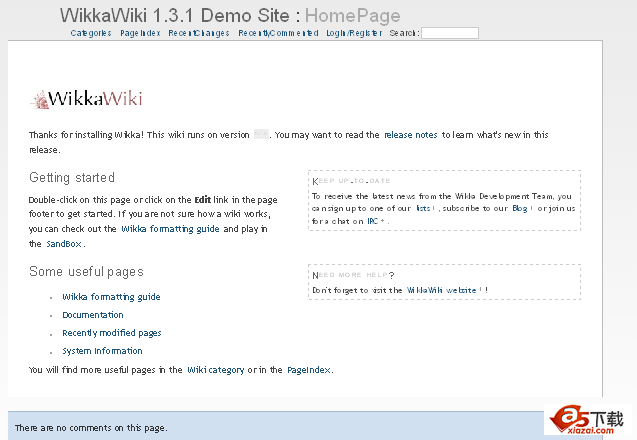
Task: Open Wikka formatting guide link in Getting started paragraph
Action: coord(170,229)
